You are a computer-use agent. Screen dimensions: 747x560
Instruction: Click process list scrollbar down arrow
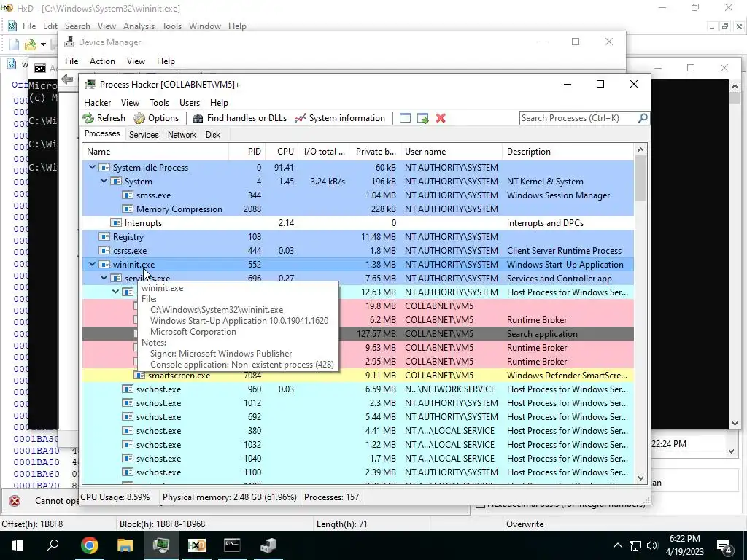click(x=640, y=478)
